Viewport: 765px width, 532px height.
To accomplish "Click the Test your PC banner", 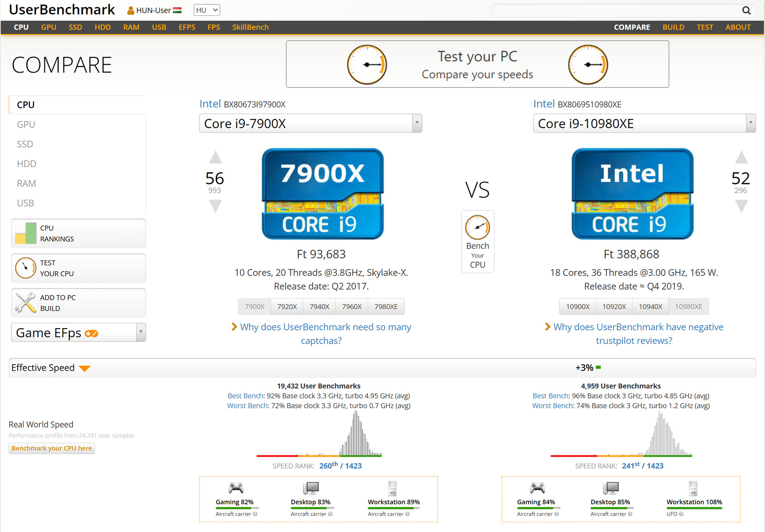I will click(477, 64).
